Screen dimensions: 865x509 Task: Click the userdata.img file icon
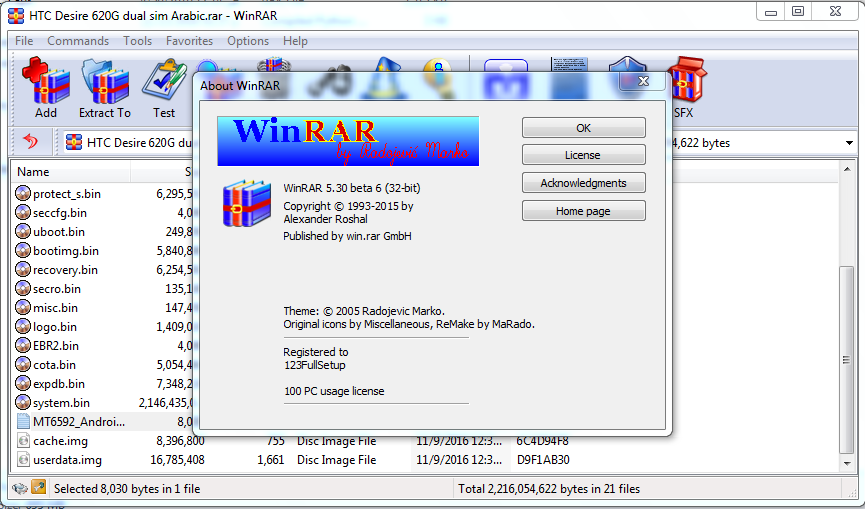pos(23,459)
